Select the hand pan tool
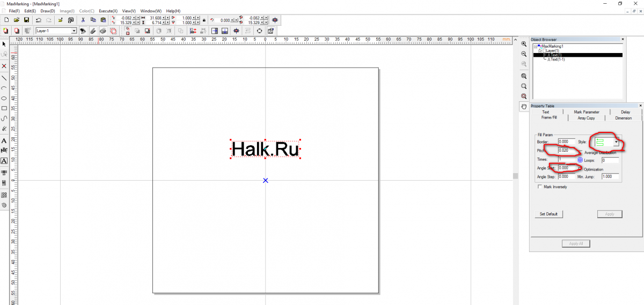The image size is (644, 305). (524, 107)
